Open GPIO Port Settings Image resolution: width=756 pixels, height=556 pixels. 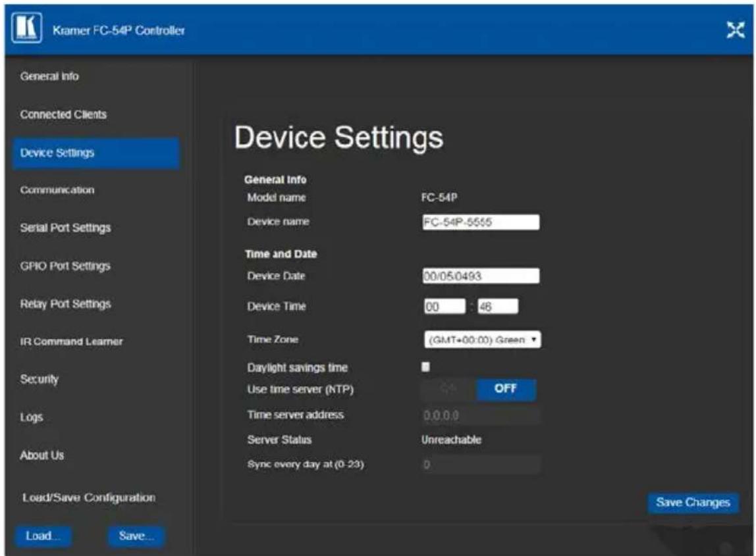click(x=65, y=266)
